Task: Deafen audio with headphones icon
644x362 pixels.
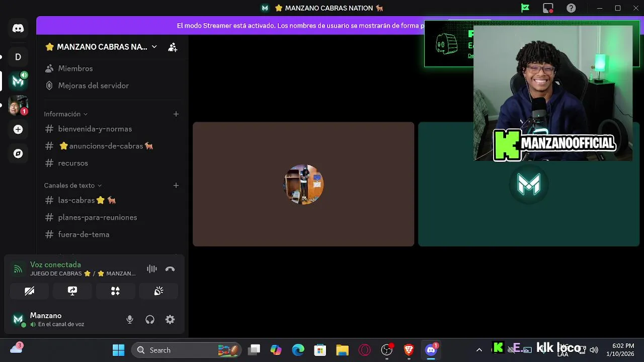Action: tap(150, 319)
